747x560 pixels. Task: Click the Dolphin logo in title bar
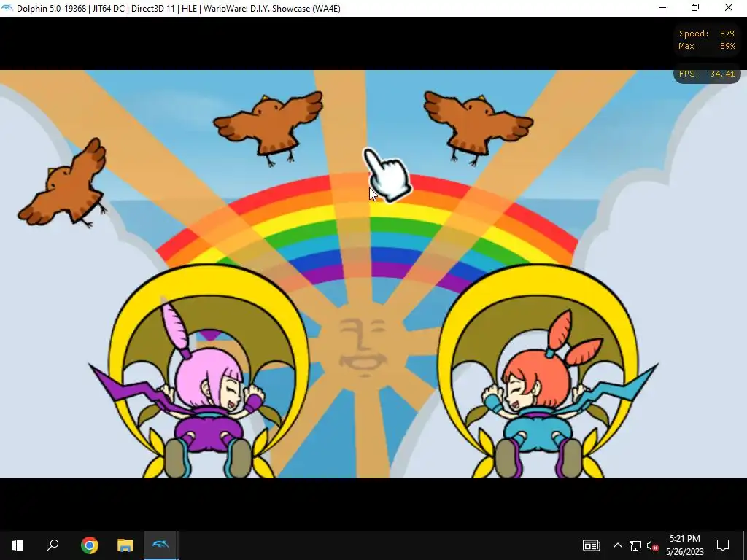click(7, 8)
